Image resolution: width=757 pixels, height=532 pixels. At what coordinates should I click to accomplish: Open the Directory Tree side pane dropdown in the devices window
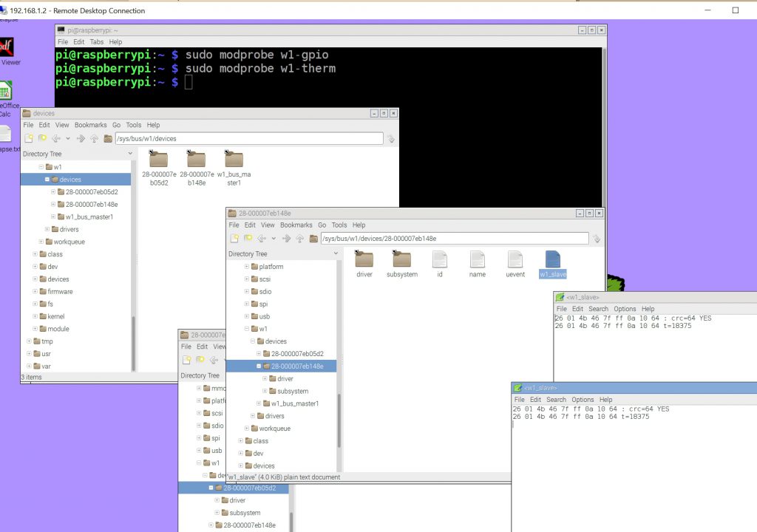[130, 154]
